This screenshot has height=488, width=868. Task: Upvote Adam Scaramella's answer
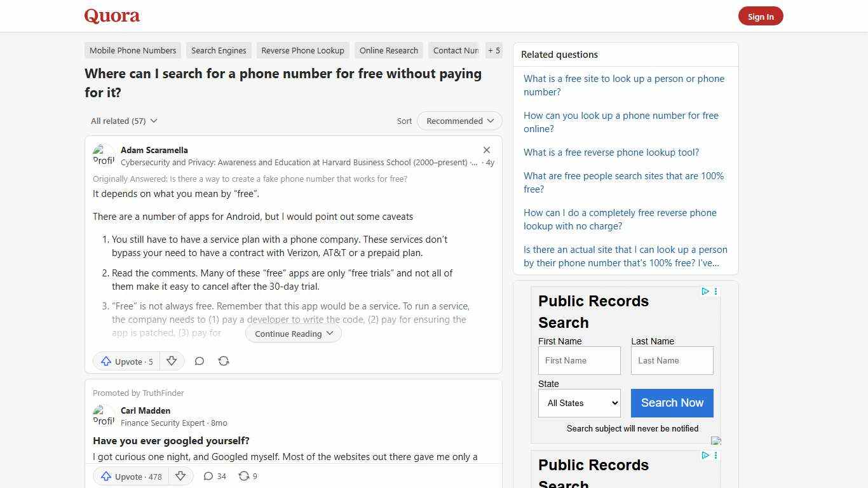pos(126,361)
